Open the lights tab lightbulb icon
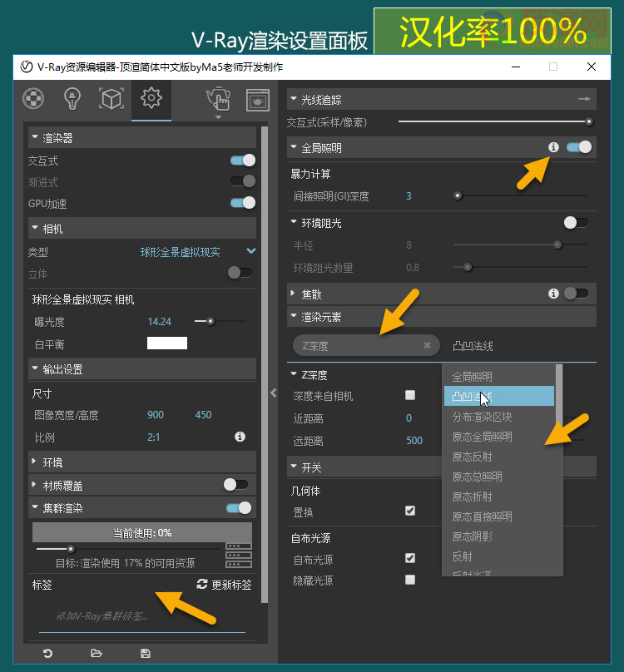The height and width of the screenshot is (672, 624). (x=72, y=99)
